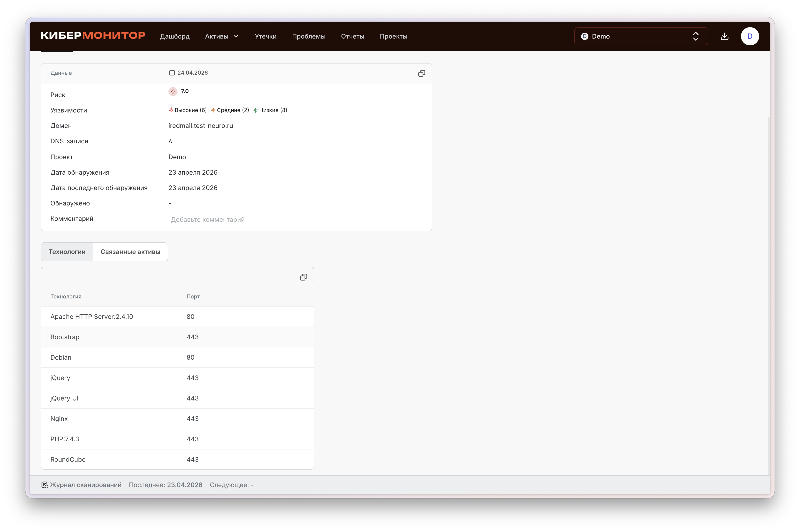
Task: Click copy icon above technologies table
Action: pyautogui.click(x=304, y=277)
